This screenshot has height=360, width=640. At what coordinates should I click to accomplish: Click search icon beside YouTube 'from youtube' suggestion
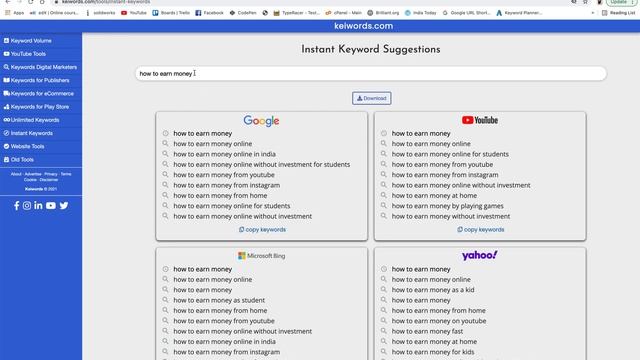384,164
